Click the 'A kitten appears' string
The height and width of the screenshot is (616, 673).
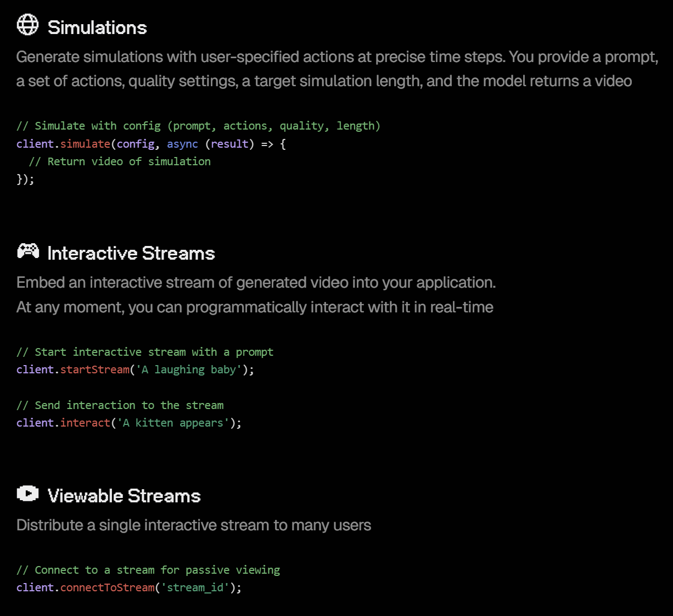click(173, 423)
